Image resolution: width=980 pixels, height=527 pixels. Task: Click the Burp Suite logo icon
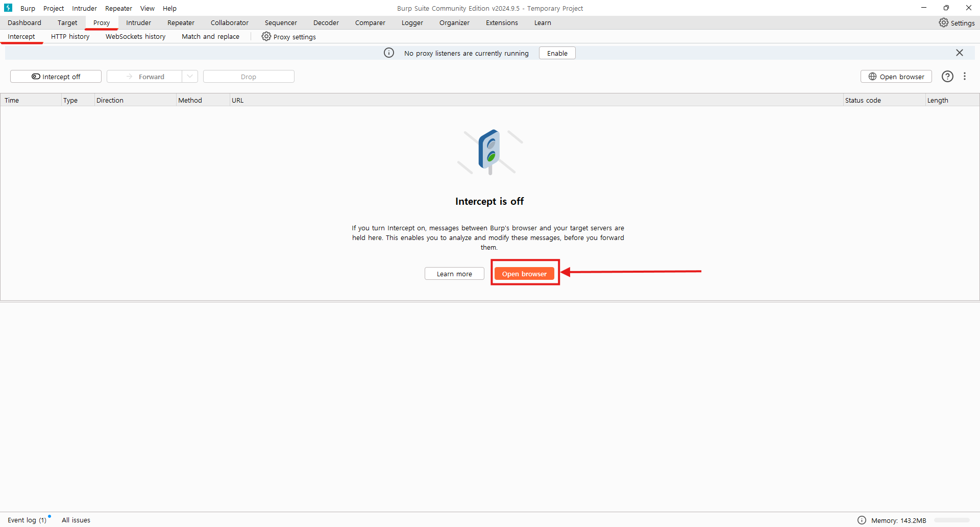pos(8,8)
